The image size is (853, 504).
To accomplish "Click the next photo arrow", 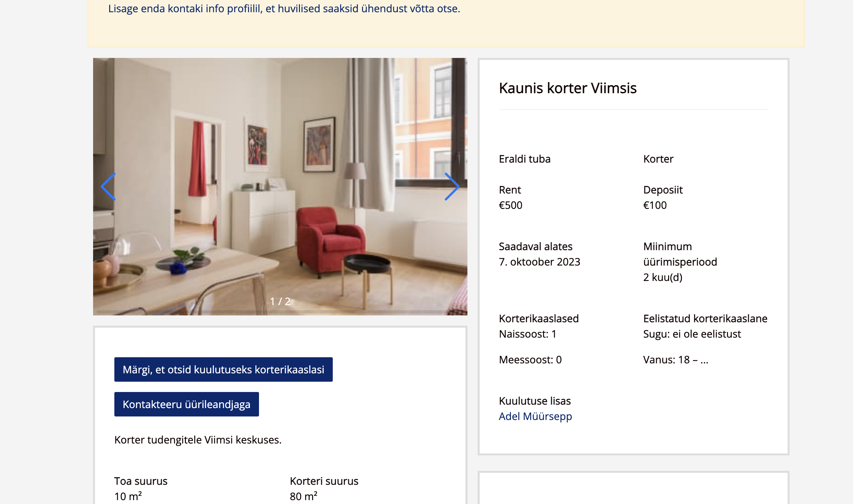I will click(x=452, y=186).
